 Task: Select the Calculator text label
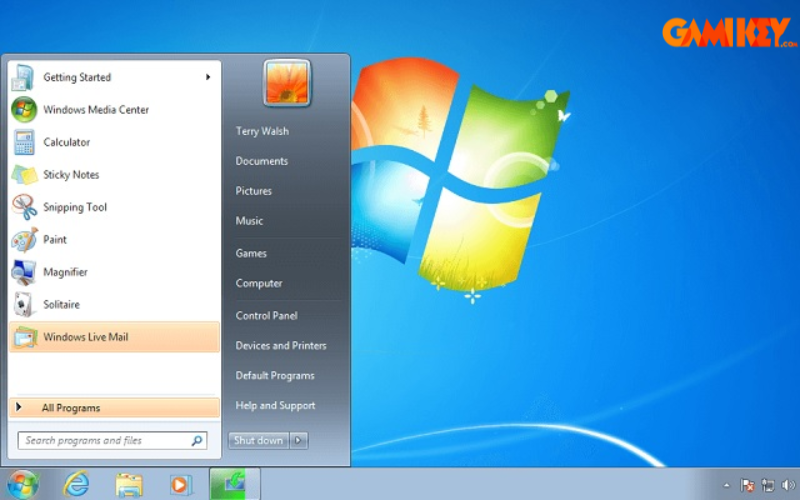click(66, 142)
